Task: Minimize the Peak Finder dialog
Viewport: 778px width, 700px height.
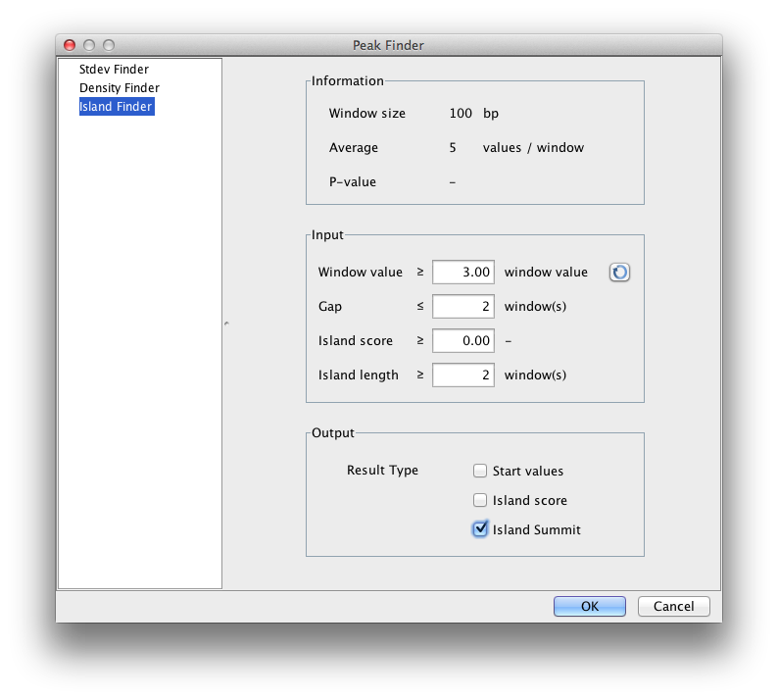Action: 89,45
